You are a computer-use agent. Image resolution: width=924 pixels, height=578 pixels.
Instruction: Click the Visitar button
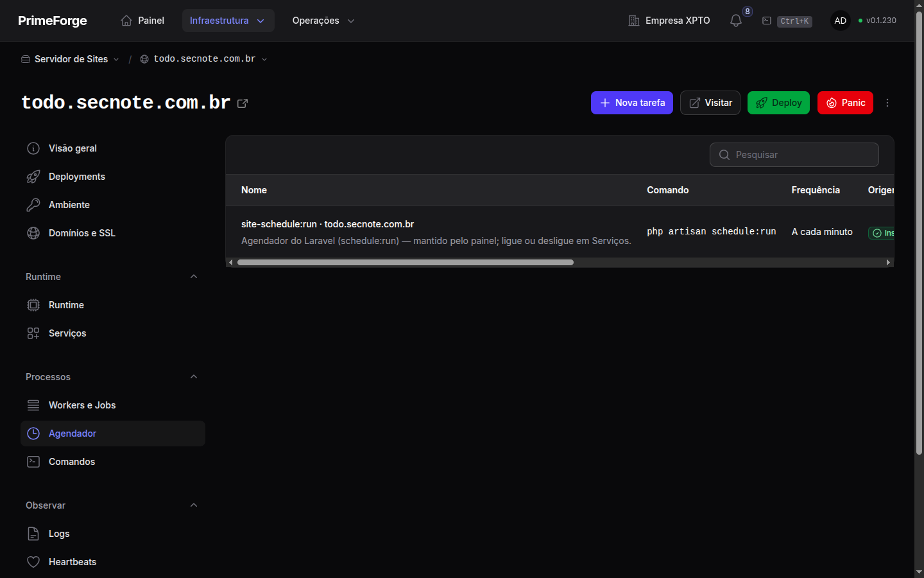tap(710, 103)
